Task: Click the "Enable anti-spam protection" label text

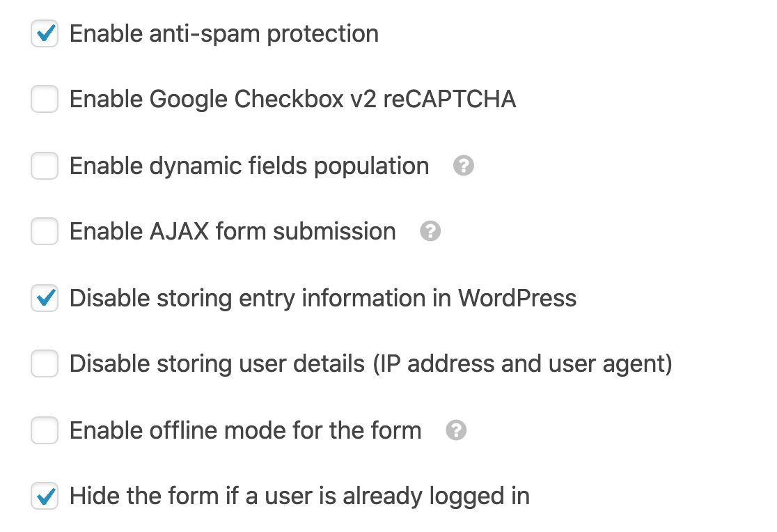Action: (x=224, y=34)
